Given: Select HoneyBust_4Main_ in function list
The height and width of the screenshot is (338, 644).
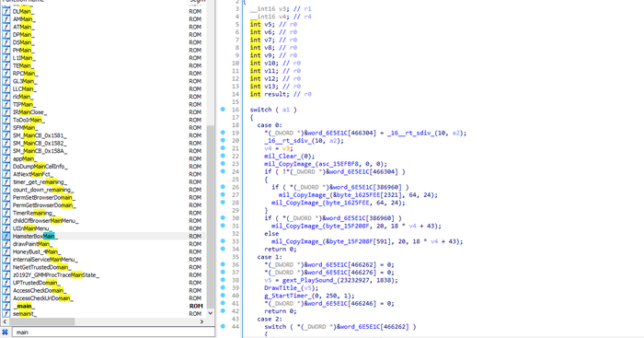Looking at the screenshot, I should [x=35, y=251].
